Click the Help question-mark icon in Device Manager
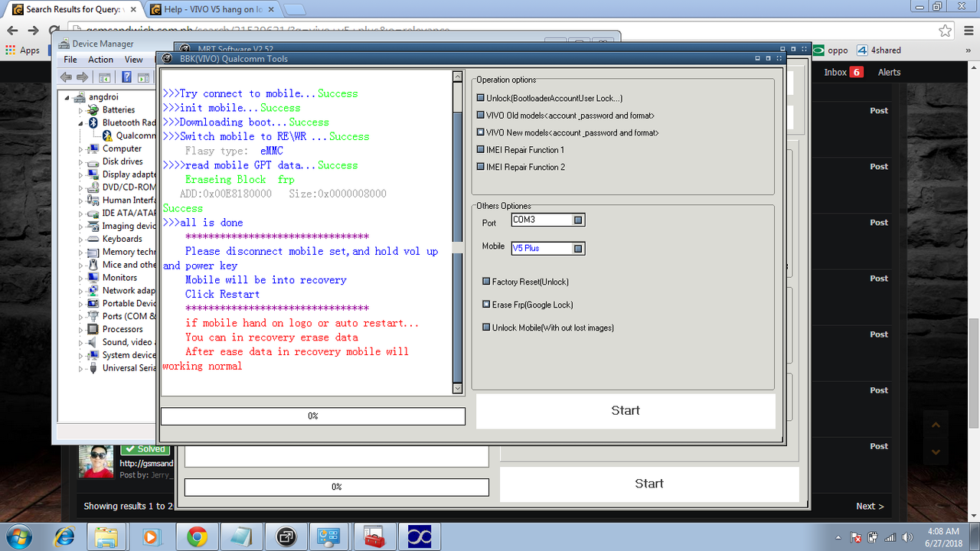The width and height of the screenshot is (980, 551). 126,77
